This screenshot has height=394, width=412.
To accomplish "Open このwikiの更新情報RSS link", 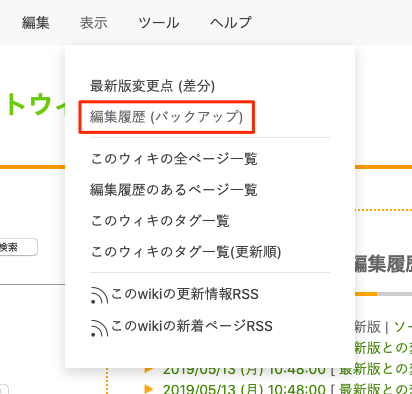I will [x=184, y=294].
